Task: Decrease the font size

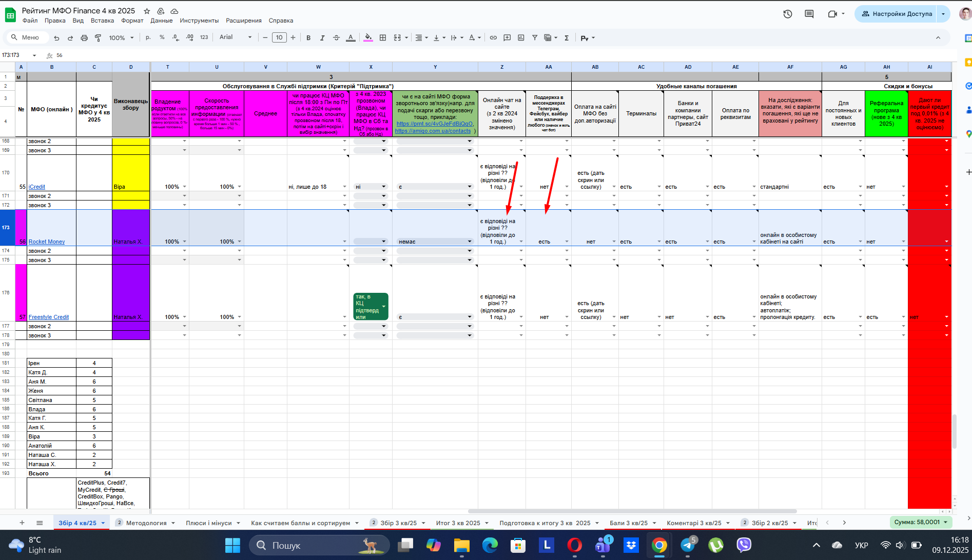Action: tap(265, 37)
